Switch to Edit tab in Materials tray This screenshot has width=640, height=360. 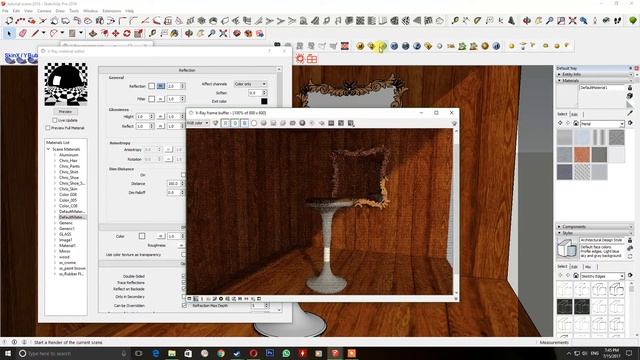tap(574, 114)
